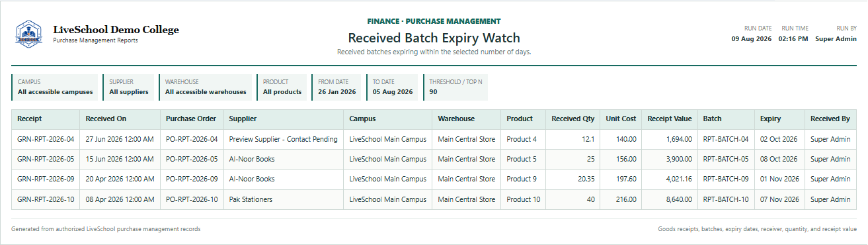
Task: Click expiry date 07 Nov 2026
Action: click(779, 199)
